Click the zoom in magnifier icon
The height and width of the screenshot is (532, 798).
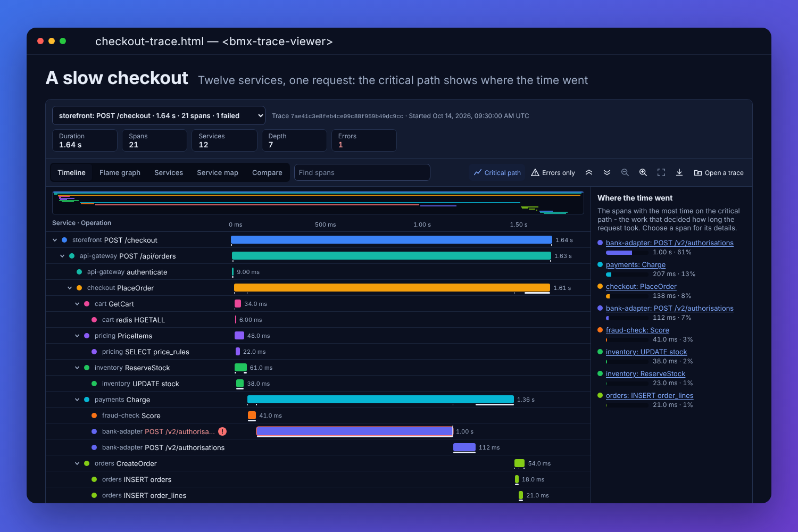point(643,172)
